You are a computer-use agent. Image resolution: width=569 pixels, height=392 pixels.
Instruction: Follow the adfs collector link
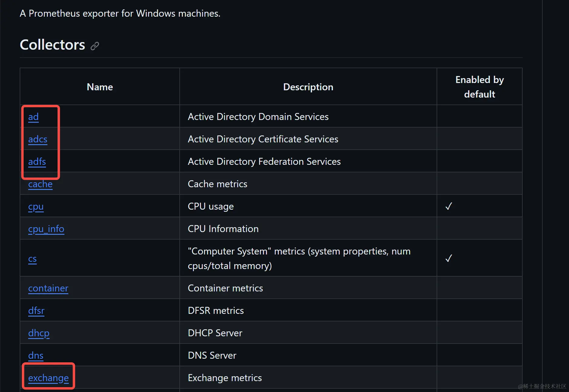pyautogui.click(x=37, y=162)
